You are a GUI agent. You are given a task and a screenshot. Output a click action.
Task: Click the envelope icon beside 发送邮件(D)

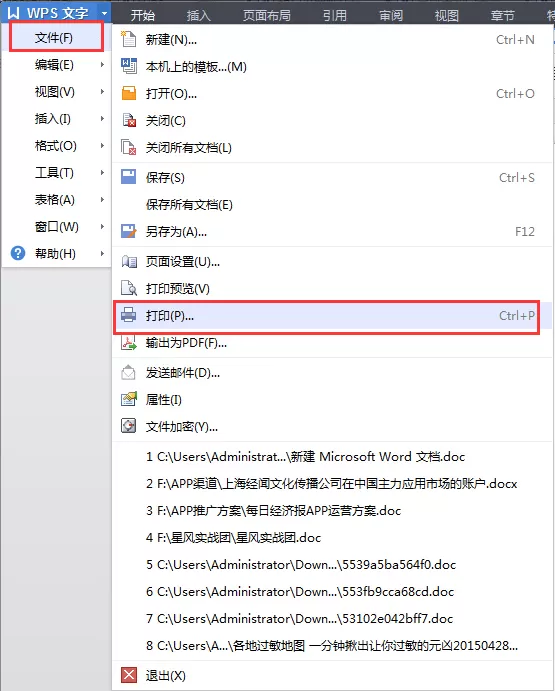click(129, 373)
